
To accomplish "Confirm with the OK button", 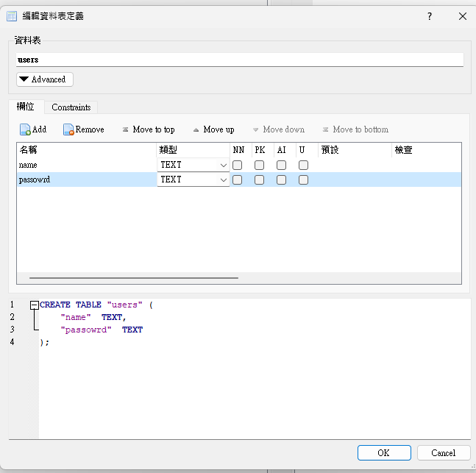I will tap(384, 453).
